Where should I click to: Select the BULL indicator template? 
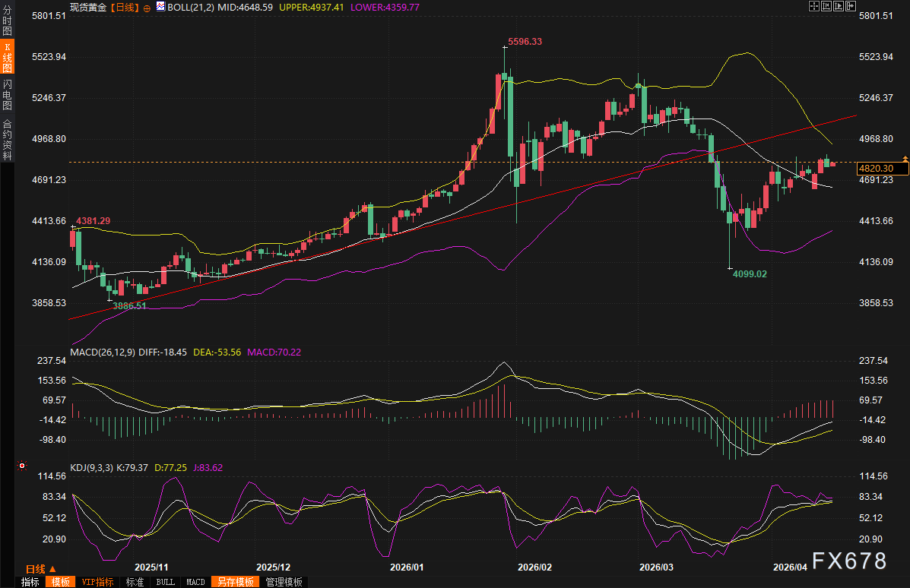point(164,582)
